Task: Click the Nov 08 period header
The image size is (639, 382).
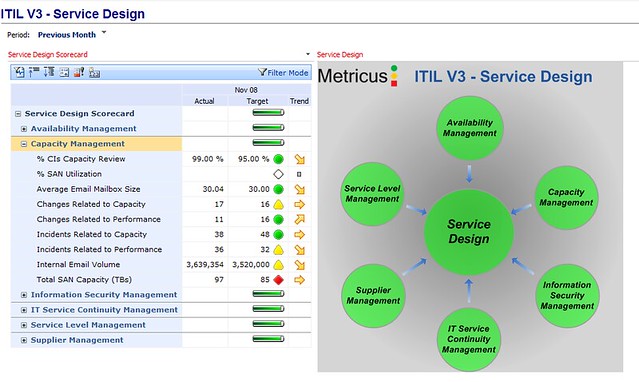Action: 246,90
